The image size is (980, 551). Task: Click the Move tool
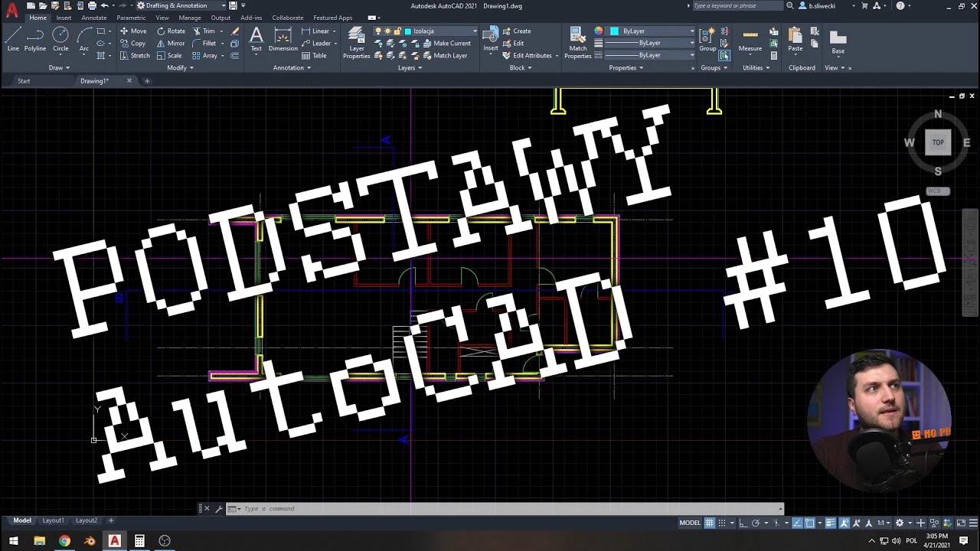pyautogui.click(x=133, y=31)
